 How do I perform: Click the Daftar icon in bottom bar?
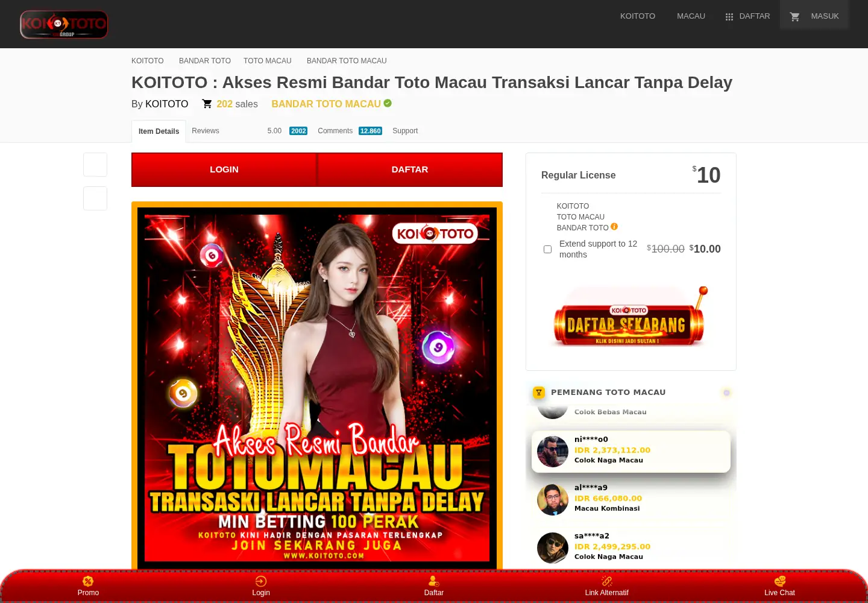pyautogui.click(x=433, y=581)
